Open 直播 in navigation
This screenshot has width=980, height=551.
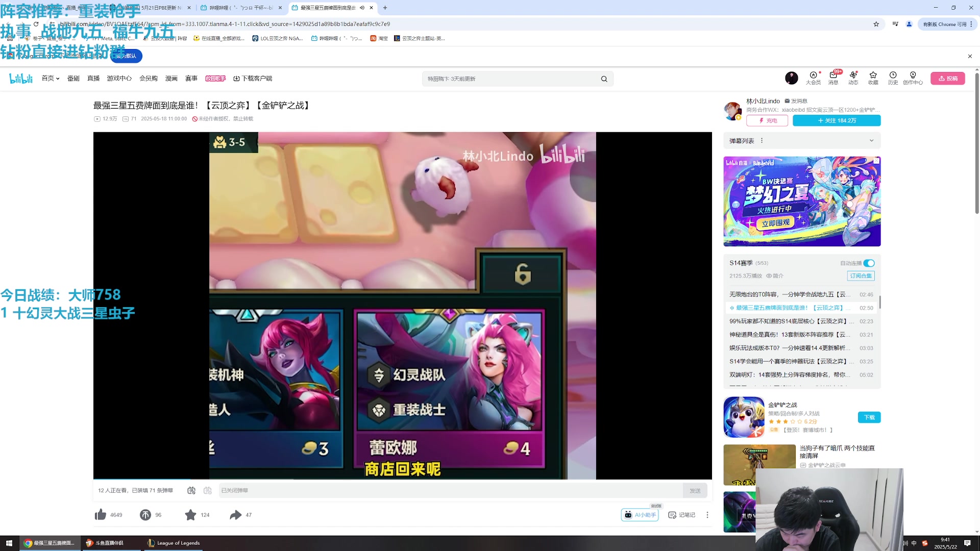coord(93,78)
